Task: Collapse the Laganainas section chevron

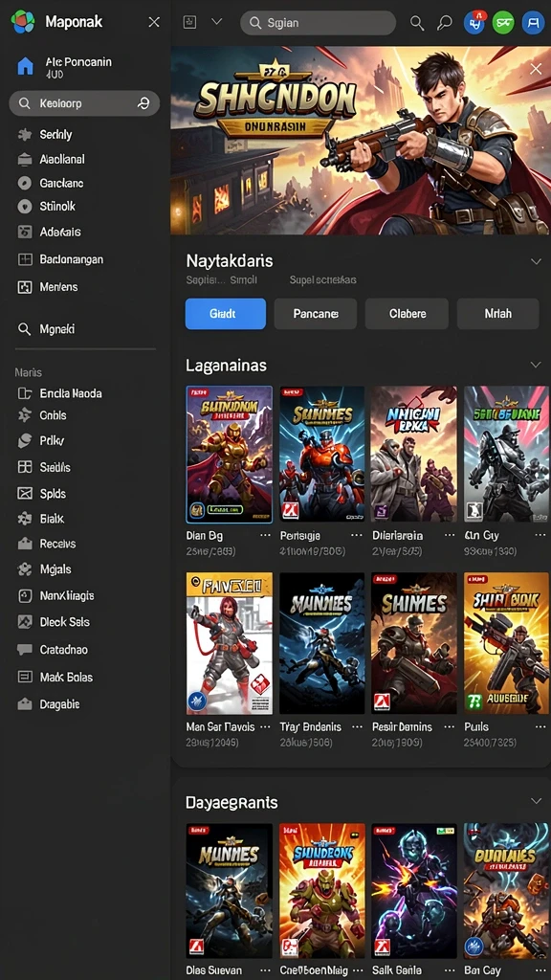Action: click(536, 365)
